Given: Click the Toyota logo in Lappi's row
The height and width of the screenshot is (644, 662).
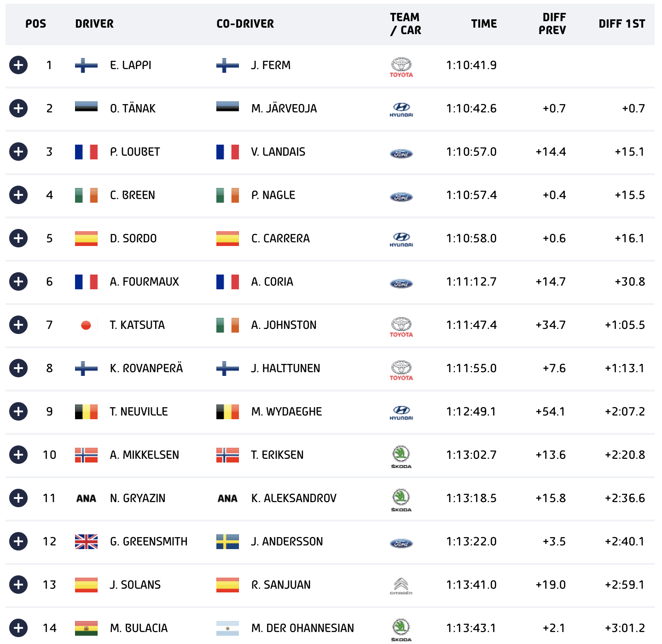Looking at the screenshot, I should pos(401,67).
